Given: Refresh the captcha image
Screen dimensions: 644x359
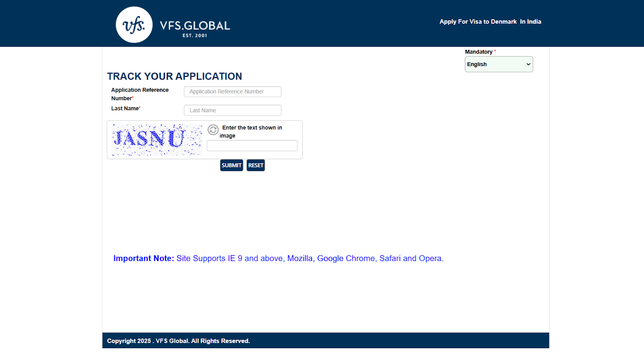Looking at the screenshot, I should tap(213, 129).
